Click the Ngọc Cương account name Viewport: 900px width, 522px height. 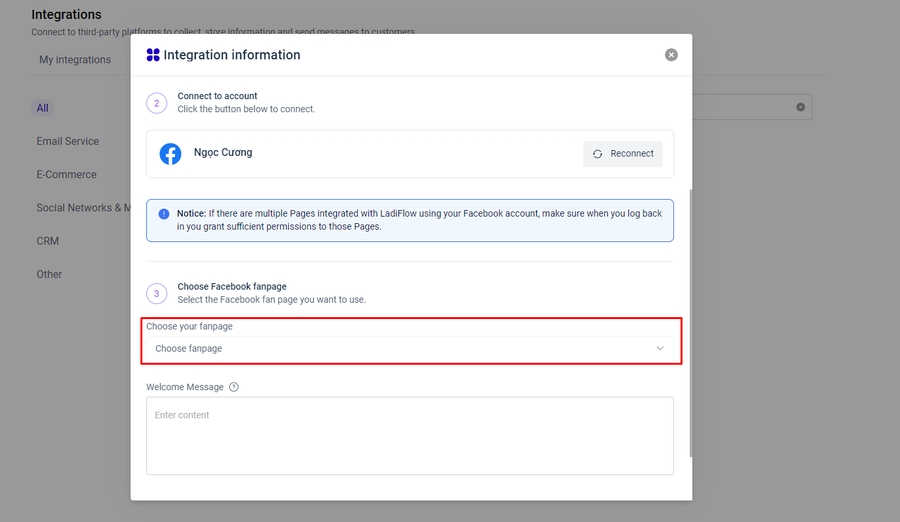pyautogui.click(x=223, y=153)
